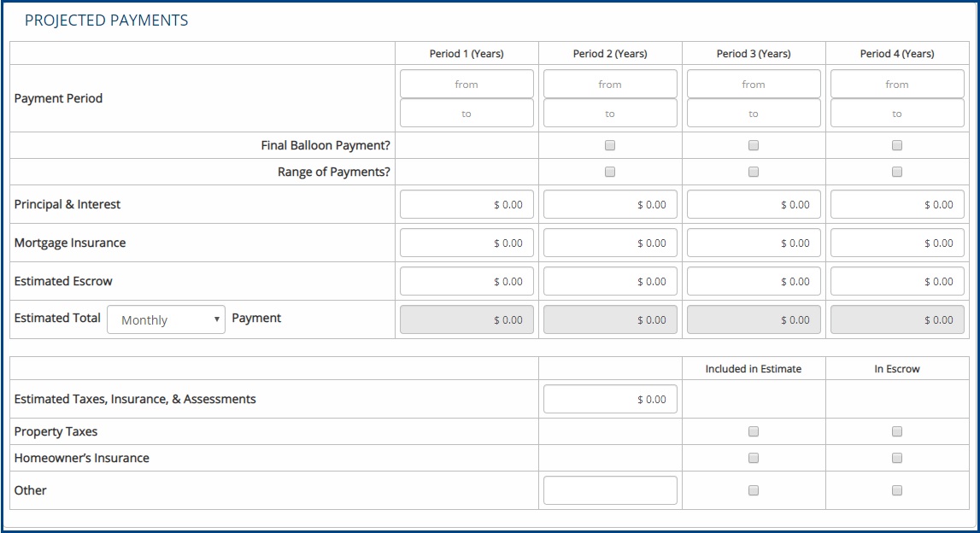Focus Estimated Escrow Period 3 field
Viewport: 980px width, 533px height.
pos(754,281)
